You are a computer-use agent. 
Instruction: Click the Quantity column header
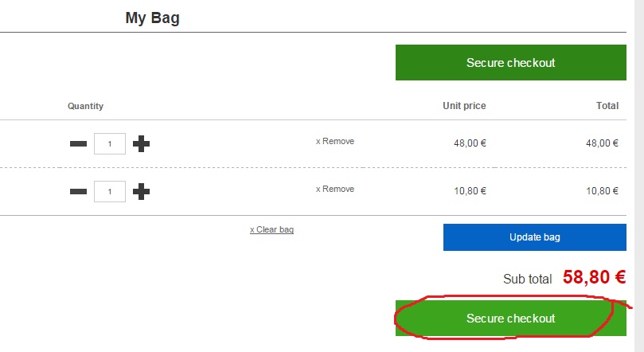[85, 106]
